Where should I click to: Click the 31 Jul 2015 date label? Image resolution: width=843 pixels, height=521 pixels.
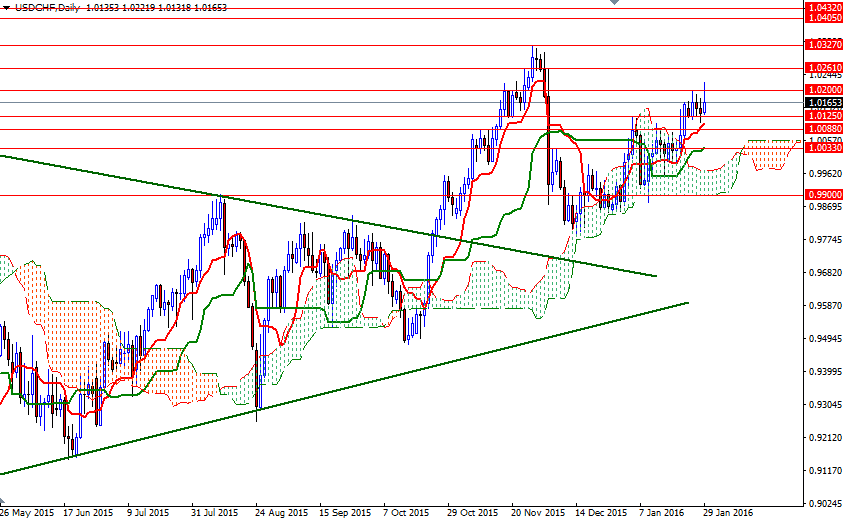pyautogui.click(x=215, y=512)
